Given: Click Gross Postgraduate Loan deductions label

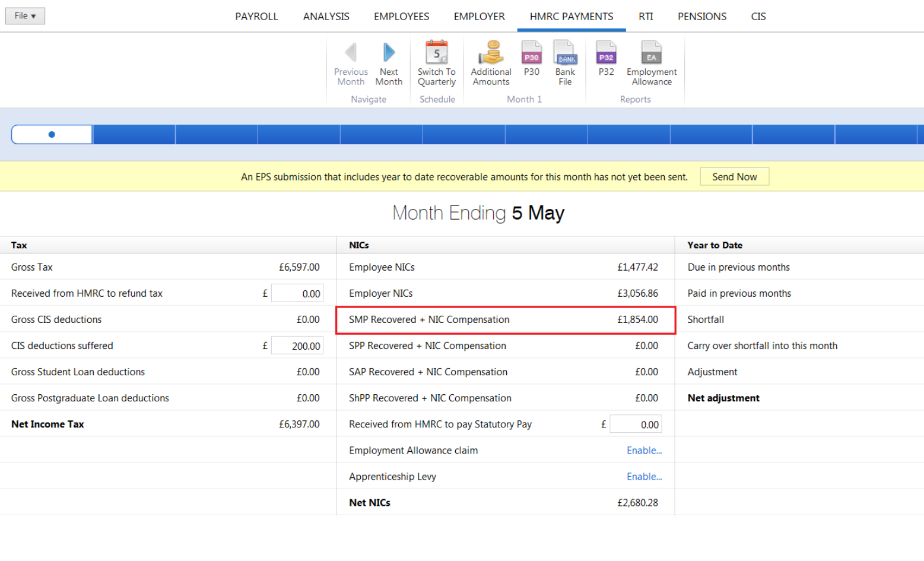Looking at the screenshot, I should pyautogui.click(x=90, y=398).
